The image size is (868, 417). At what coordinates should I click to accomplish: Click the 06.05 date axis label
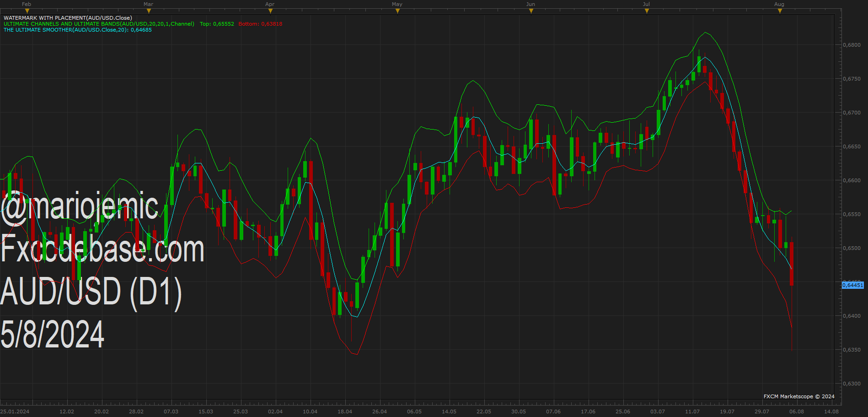(x=414, y=412)
